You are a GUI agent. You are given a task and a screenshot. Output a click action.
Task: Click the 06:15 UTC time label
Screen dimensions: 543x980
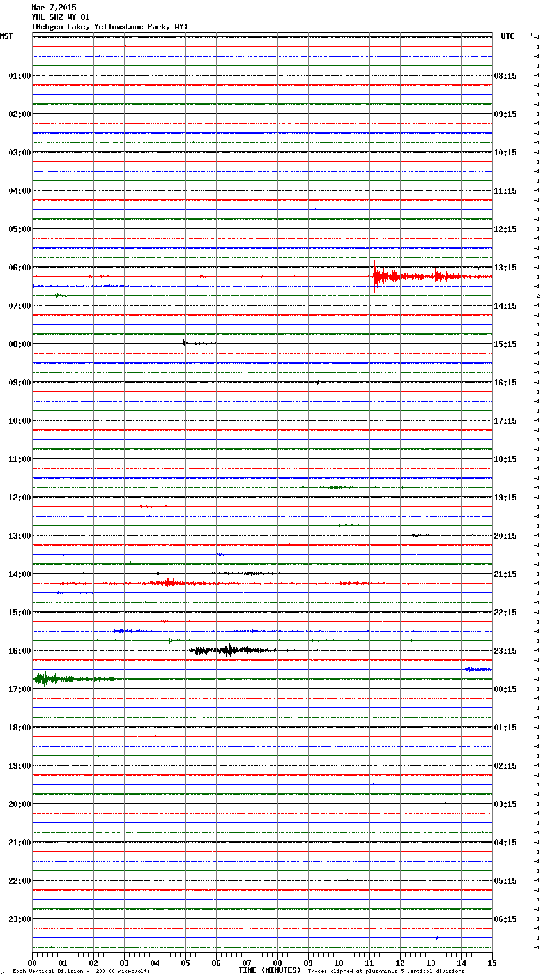coord(505,919)
